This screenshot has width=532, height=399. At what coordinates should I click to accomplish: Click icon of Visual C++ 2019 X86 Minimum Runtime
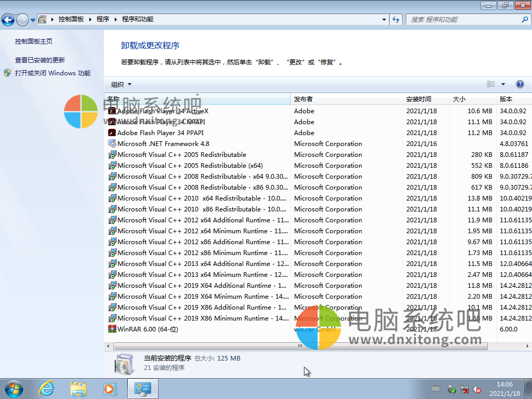coord(112,318)
